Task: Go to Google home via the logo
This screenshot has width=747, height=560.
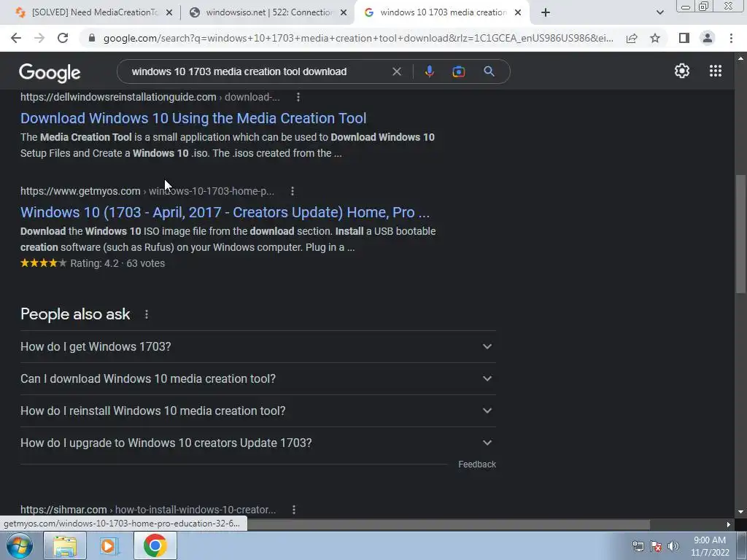Action: pyautogui.click(x=50, y=72)
